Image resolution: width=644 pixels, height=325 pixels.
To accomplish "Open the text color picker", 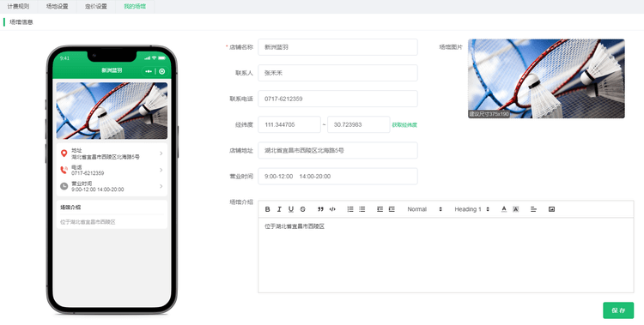I will click(504, 209).
